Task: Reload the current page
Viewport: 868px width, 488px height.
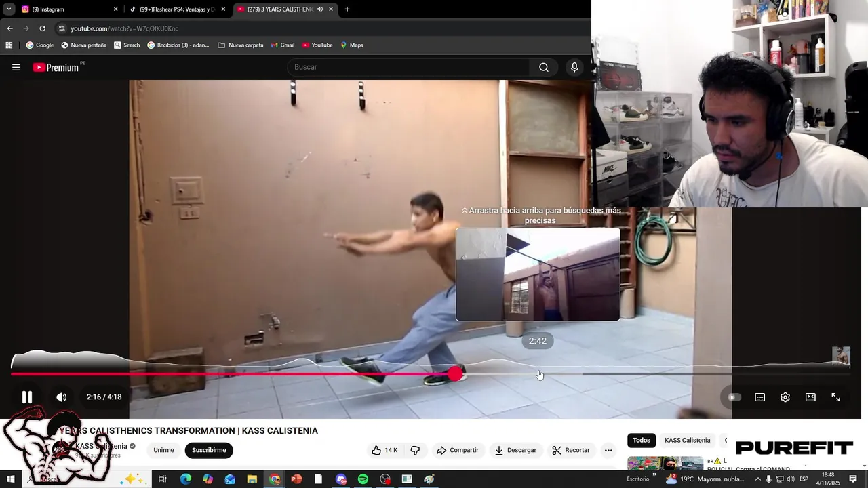Action: pos(42,28)
